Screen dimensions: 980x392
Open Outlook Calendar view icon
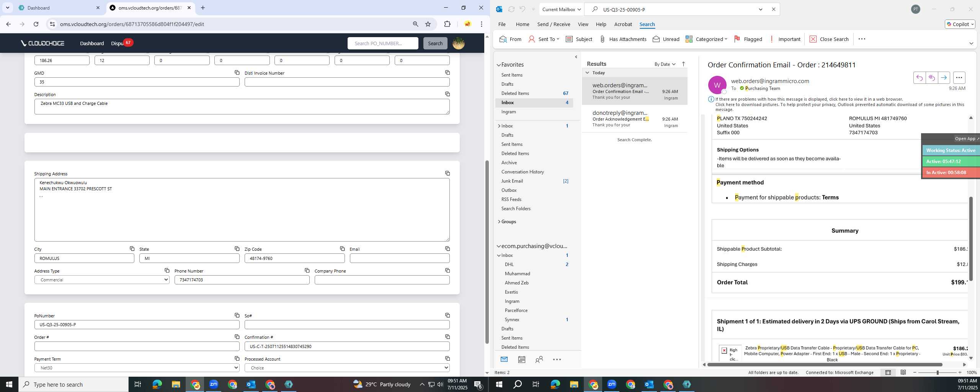point(521,359)
